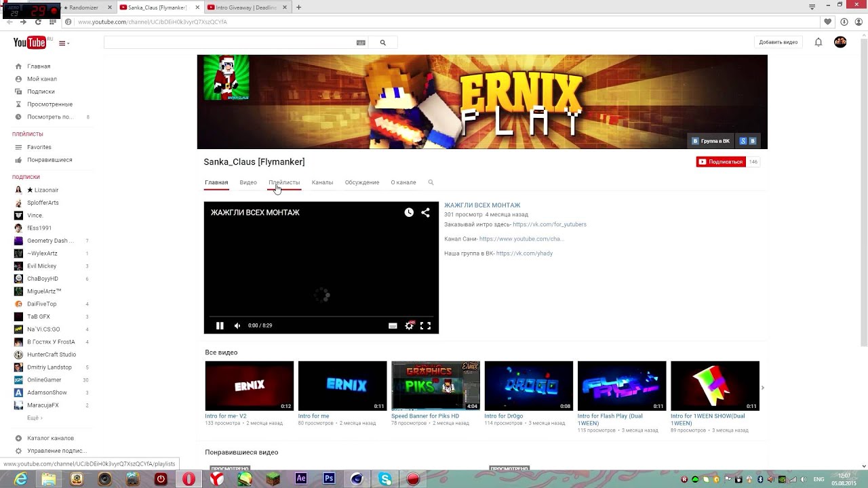
Task: Click the YouTube logo
Action: [30, 43]
